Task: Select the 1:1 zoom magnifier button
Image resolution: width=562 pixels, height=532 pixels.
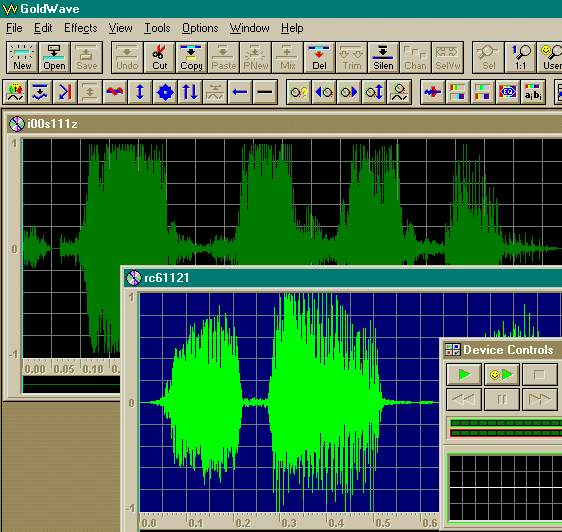Action: pos(520,57)
